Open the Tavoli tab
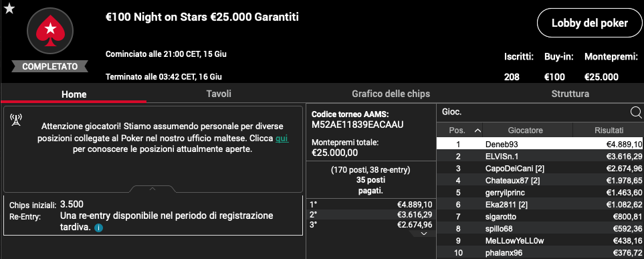644x259 pixels. 219,94
